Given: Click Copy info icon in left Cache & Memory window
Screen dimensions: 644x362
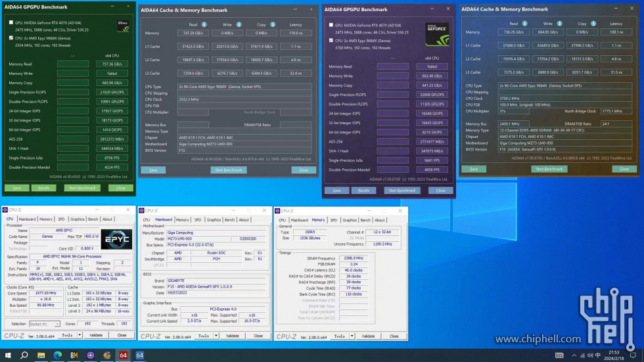Looking at the screenshot, I should (x=273, y=24).
